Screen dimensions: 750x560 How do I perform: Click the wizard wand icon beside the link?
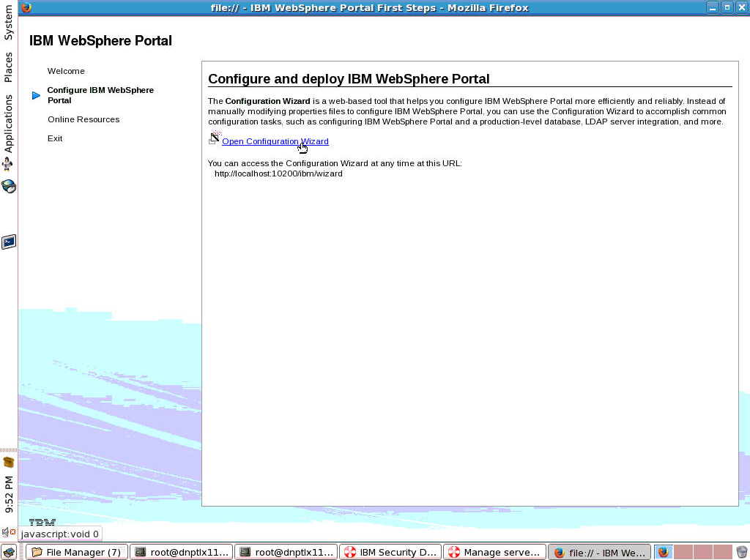click(x=215, y=138)
